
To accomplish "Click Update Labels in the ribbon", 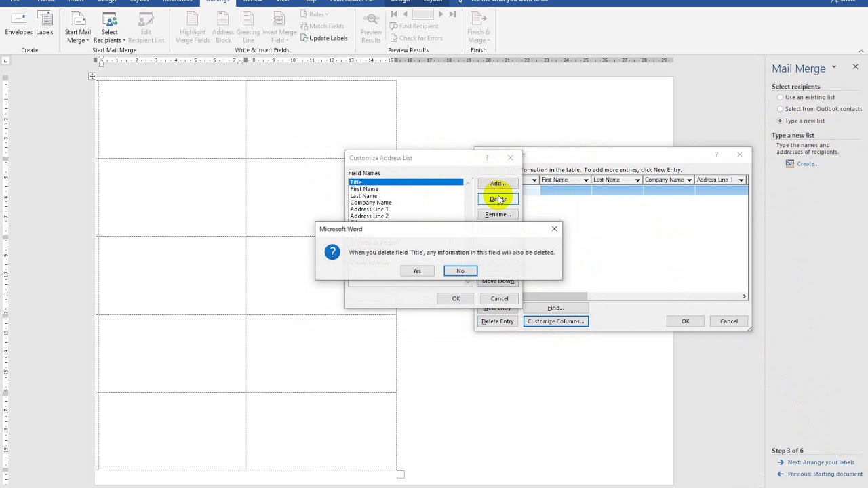I will click(x=324, y=38).
